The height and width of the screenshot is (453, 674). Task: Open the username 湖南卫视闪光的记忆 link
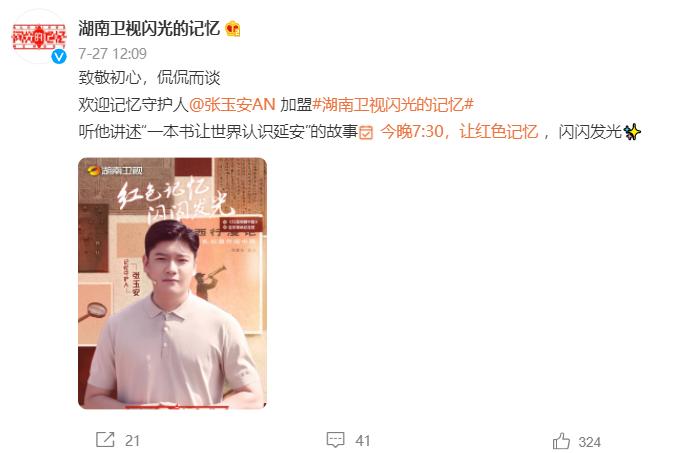coord(149,29)
